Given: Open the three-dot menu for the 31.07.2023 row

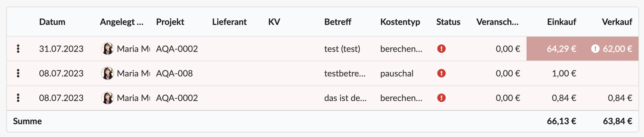Looking at the screenshot, I should [18, 49].
